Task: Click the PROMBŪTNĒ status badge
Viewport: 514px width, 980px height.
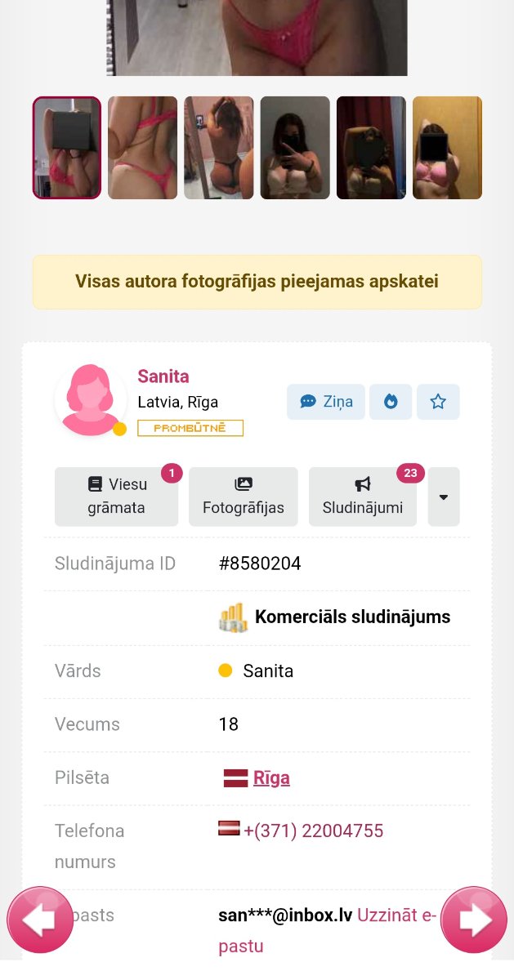Action: point(190,428)
